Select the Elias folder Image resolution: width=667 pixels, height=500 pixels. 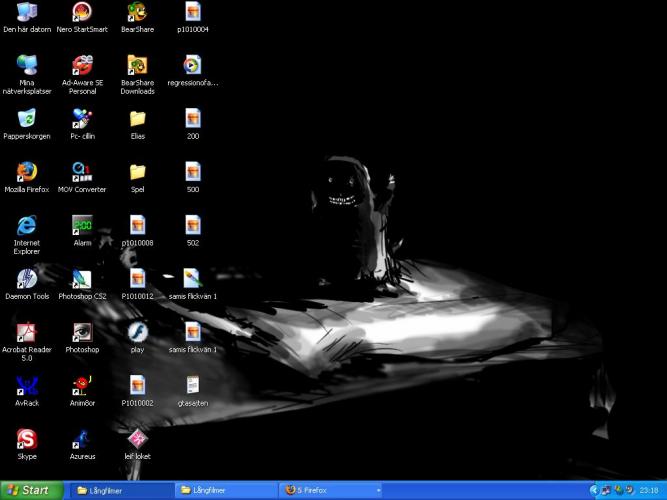[137, 118]
